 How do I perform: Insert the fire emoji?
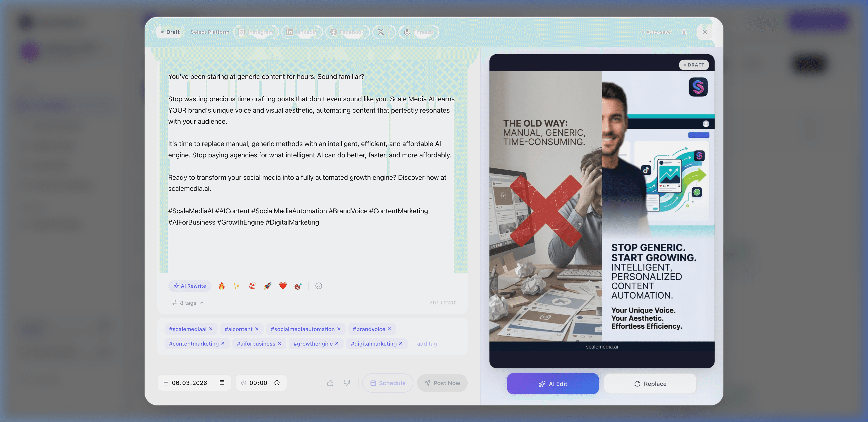tap(221, 286)
